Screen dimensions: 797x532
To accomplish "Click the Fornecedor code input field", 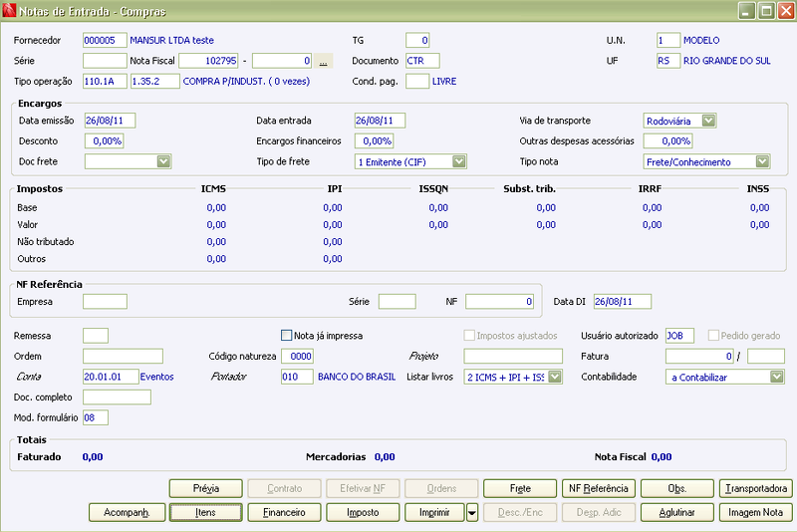I will tap(105, 40).
